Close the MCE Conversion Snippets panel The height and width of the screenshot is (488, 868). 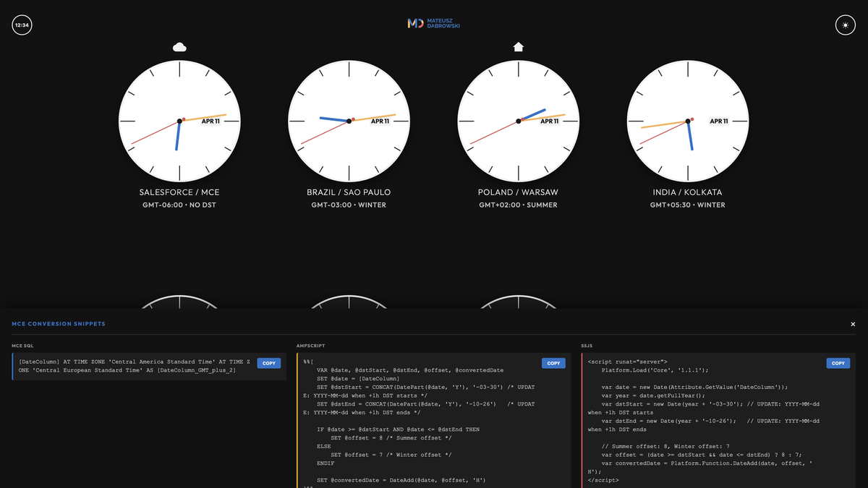[x=853, y=325]
